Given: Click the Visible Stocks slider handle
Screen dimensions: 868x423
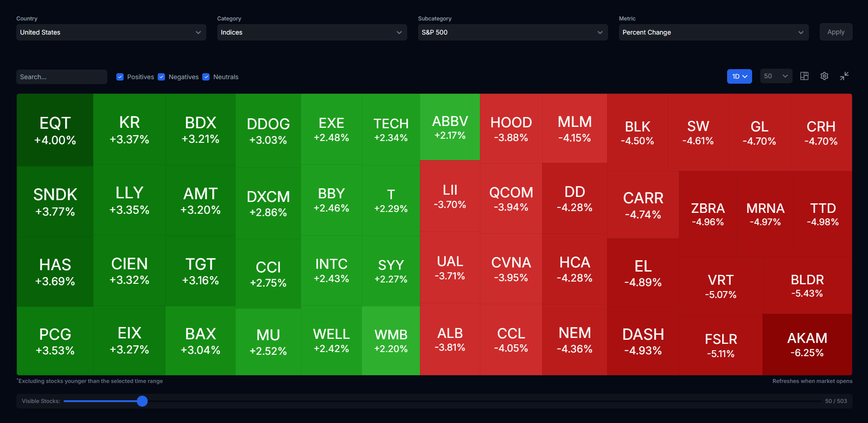Looking at the screenshot, I should (142, 401).
